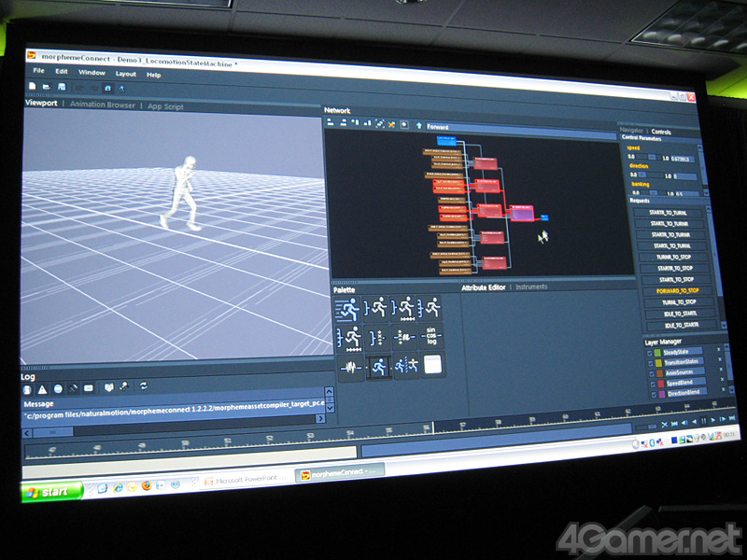Screen dimensions: 747x560
Task: Click the warning triangle log filter icon
Action: tap(42, 389)
